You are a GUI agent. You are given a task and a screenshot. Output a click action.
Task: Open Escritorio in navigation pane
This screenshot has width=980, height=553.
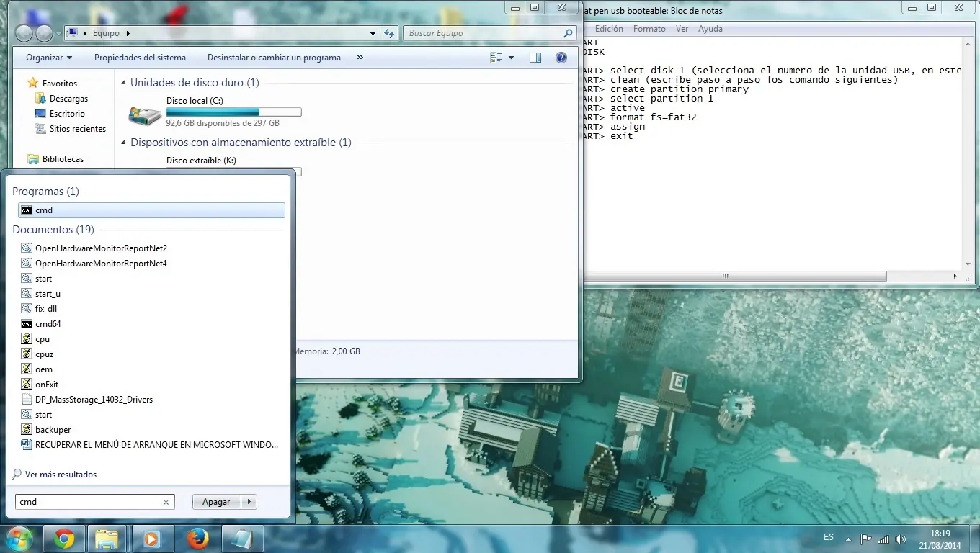[67, 114]
